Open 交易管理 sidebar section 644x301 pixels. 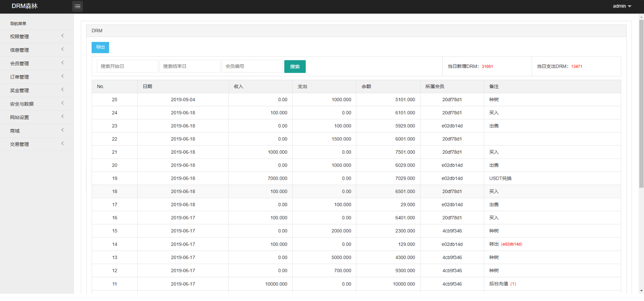click(x=37, y=144)
